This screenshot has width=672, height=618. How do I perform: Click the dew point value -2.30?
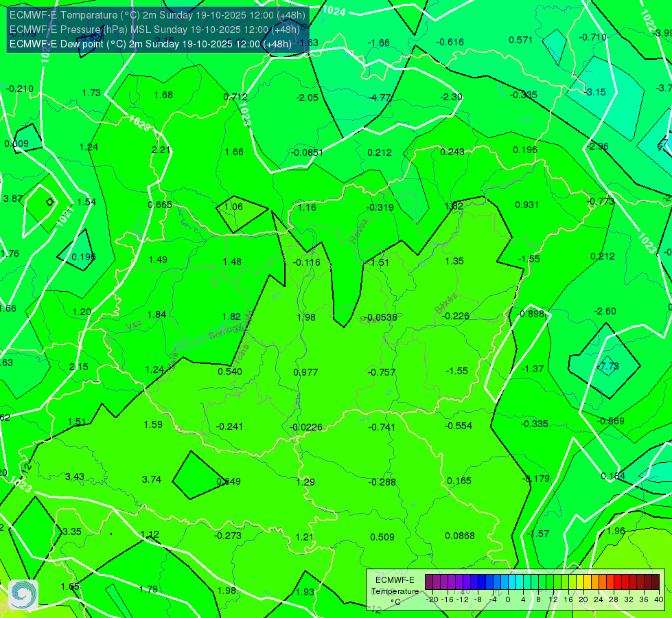tap(451, 97)
